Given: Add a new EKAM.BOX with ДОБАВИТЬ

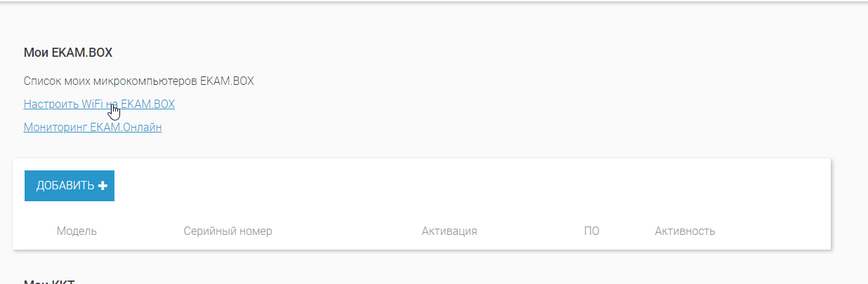Looking at the screenshot, I should click(70, 186).
